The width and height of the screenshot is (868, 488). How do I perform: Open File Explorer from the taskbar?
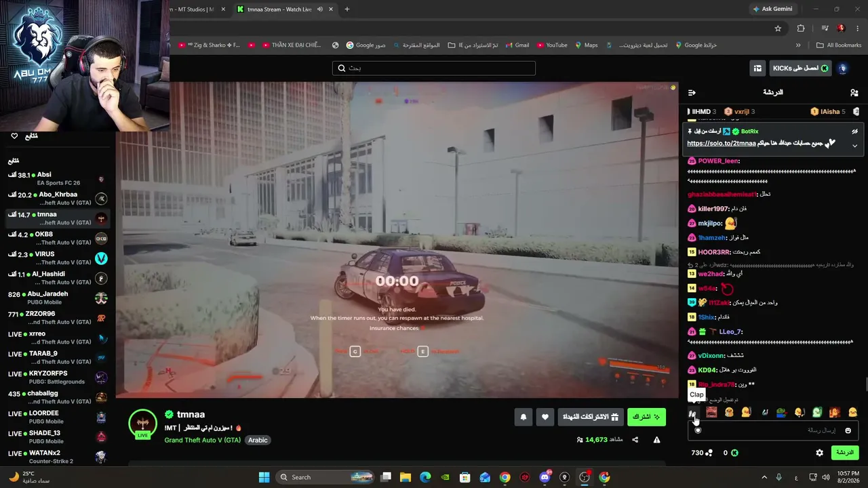pos(406,477)
